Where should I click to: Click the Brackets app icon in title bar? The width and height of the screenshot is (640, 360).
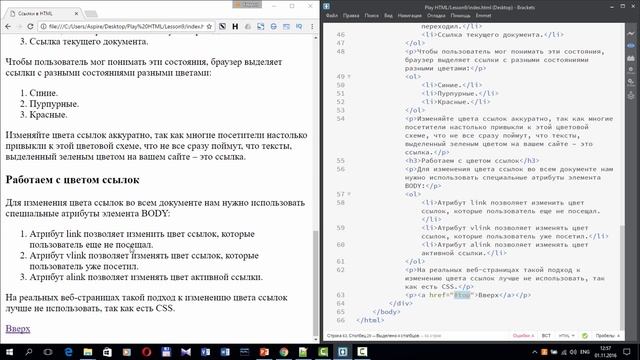click(327, 6)
